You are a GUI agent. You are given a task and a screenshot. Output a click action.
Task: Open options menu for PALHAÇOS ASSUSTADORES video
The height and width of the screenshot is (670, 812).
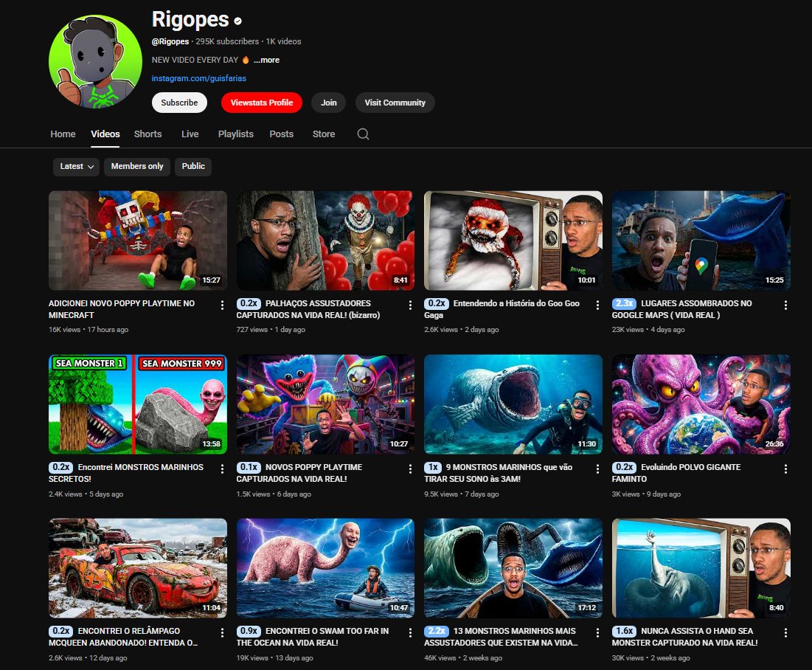[410, 305]
